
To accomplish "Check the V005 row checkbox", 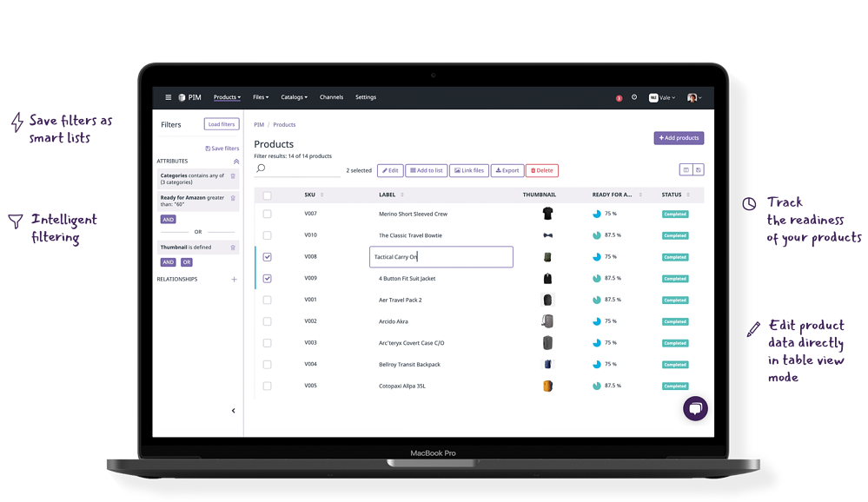I will click(268, 386).
